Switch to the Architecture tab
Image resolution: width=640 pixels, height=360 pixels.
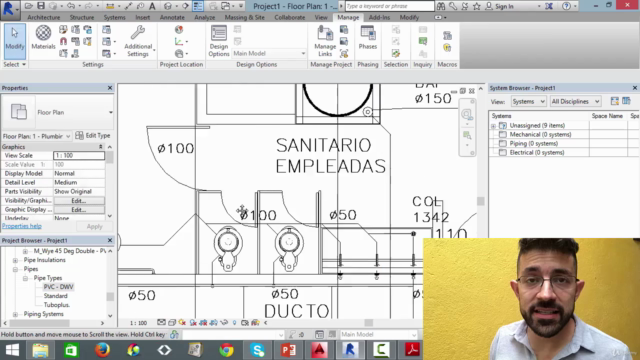(x=44, y=18)
